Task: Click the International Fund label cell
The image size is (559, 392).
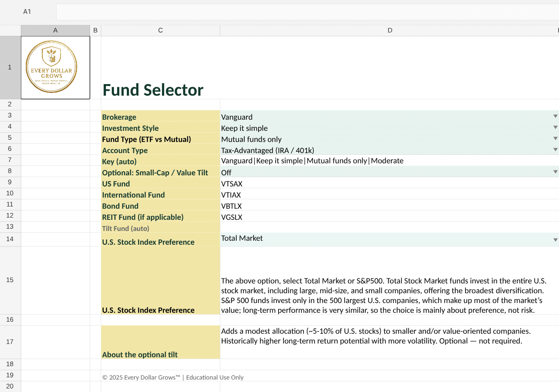Action: click(160, 194)
